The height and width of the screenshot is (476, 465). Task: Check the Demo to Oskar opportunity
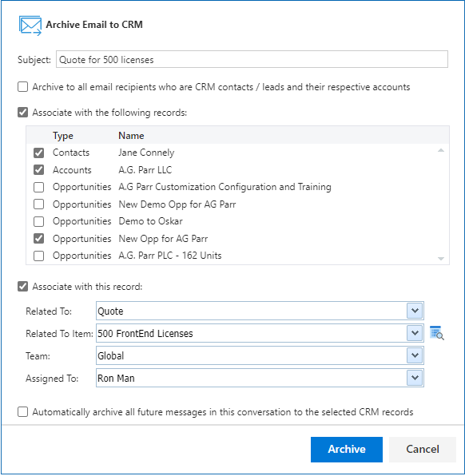38,221
